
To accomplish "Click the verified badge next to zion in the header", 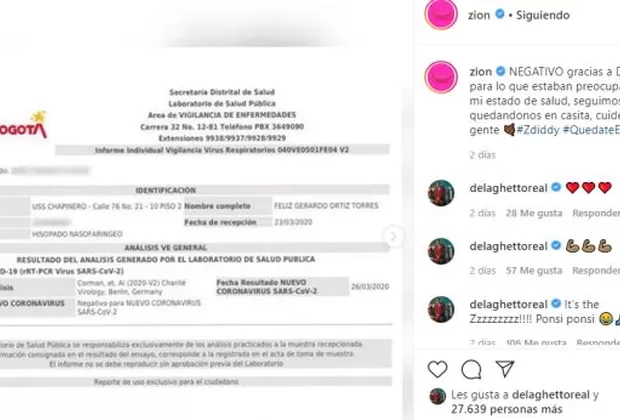I will [x=500, y=14].
